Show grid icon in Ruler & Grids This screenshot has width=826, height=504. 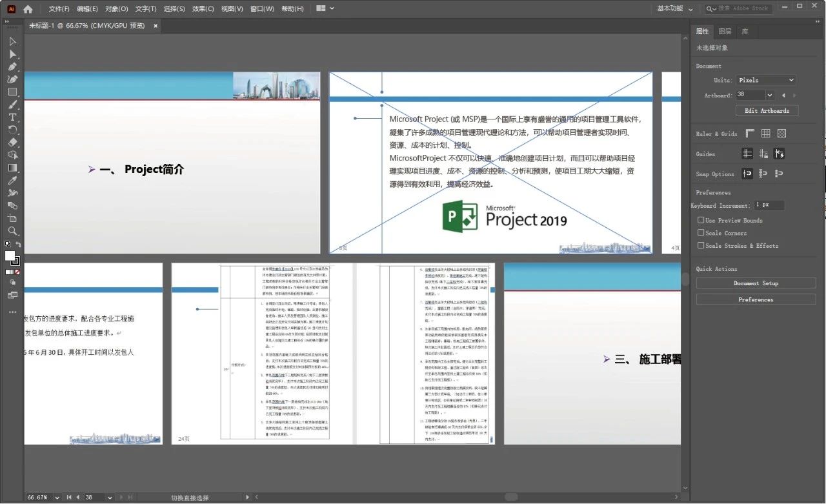pos(765,134)
